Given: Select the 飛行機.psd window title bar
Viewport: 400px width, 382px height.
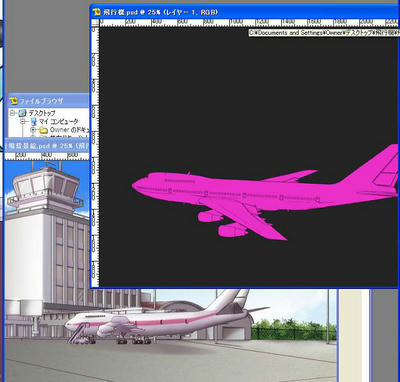Looking at the screenshot, I should tap(245, 12).
